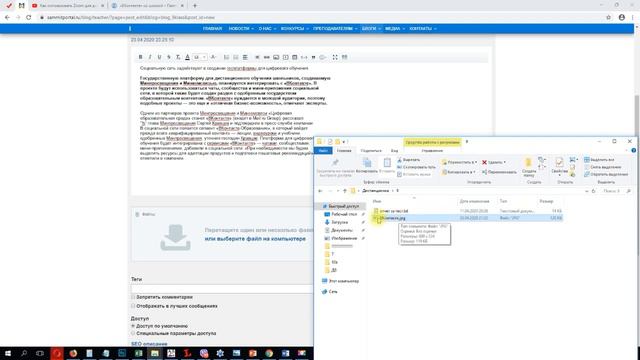Open Excel from the taskbar

138,353
